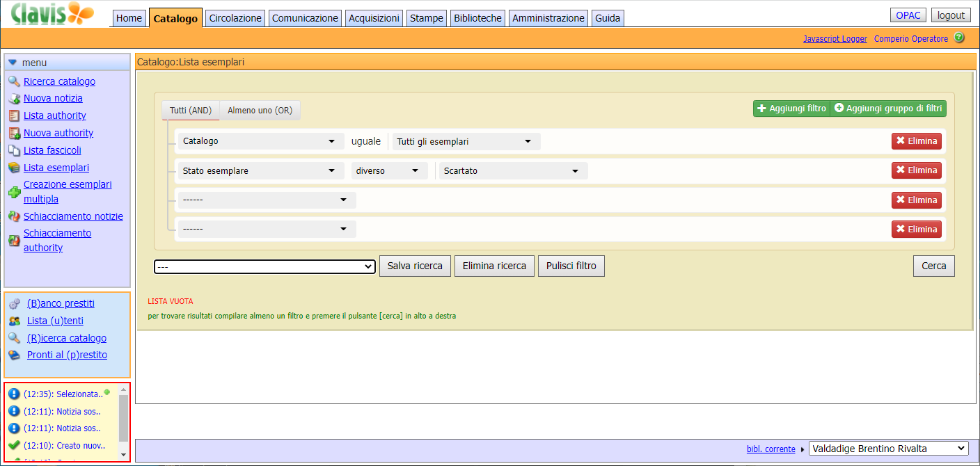Go to the Acquisizioni tab
Screen dimensions: 980x466
coord(374,19)
